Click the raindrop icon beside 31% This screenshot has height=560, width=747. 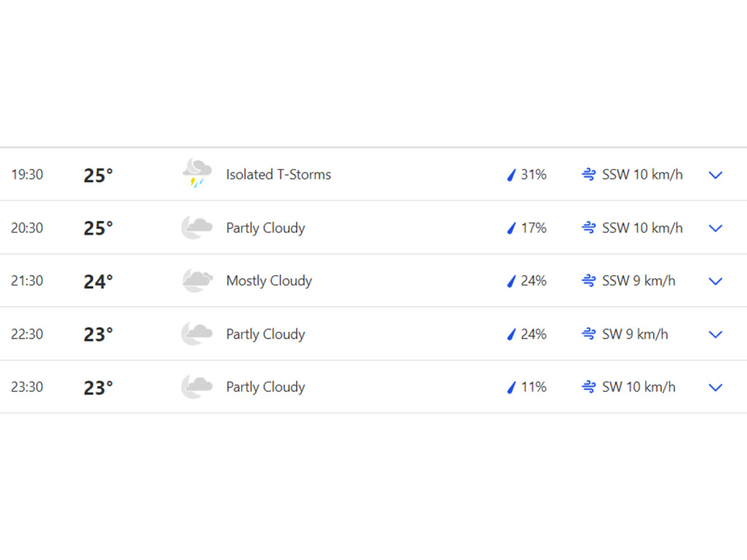click(511, 175)
